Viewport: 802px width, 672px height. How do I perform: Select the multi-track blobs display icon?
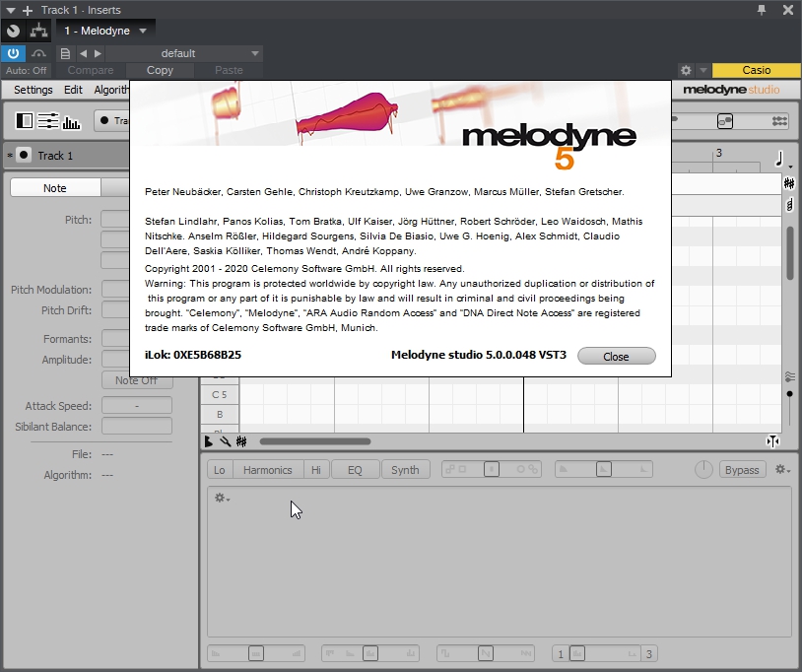pyautogui.click(x=779, y=121)
